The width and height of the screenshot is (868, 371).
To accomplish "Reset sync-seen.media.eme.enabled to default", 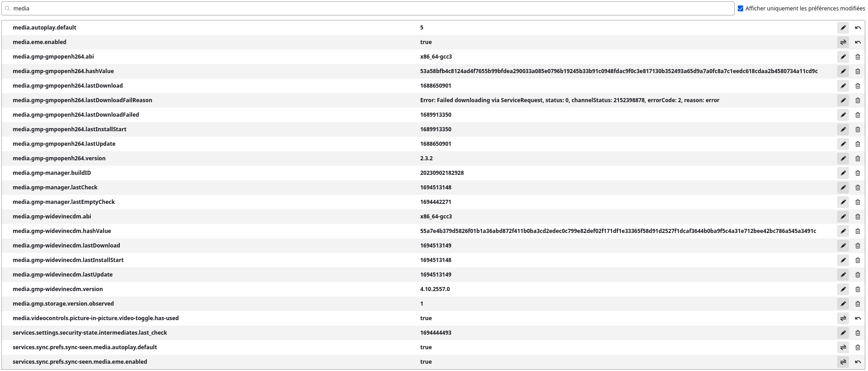I will pyautogui.click(x=858, y=362).
